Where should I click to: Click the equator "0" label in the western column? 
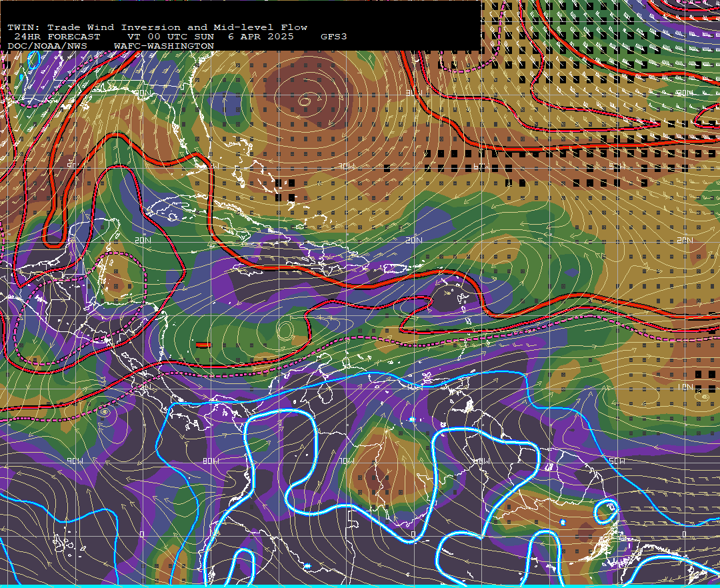143,534
